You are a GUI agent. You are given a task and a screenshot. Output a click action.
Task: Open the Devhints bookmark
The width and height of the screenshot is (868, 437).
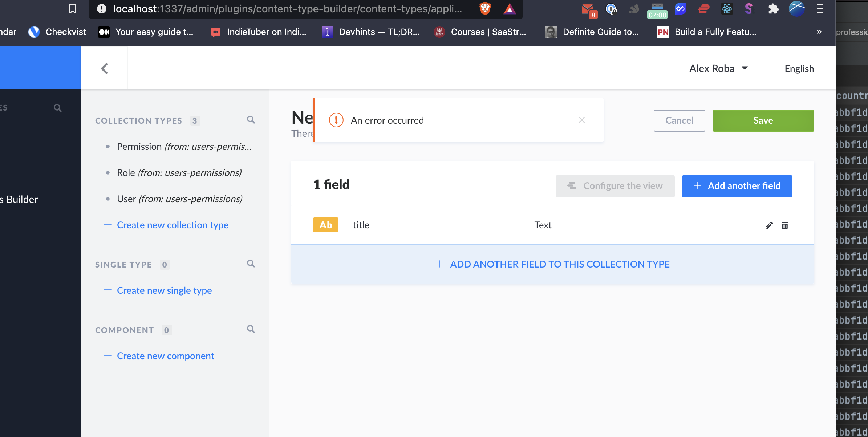pyautogui.click(x=371, y=32)
